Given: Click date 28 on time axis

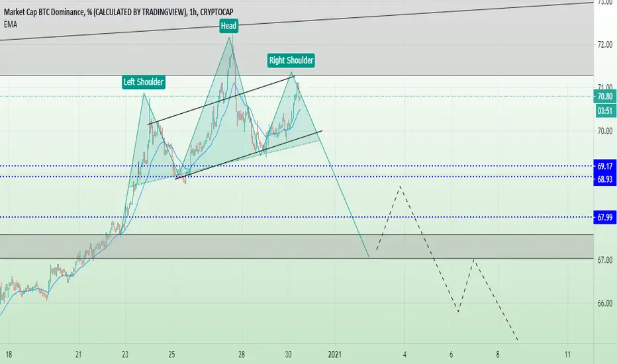Looking at the screenshot, I should [x=242, y=355].
